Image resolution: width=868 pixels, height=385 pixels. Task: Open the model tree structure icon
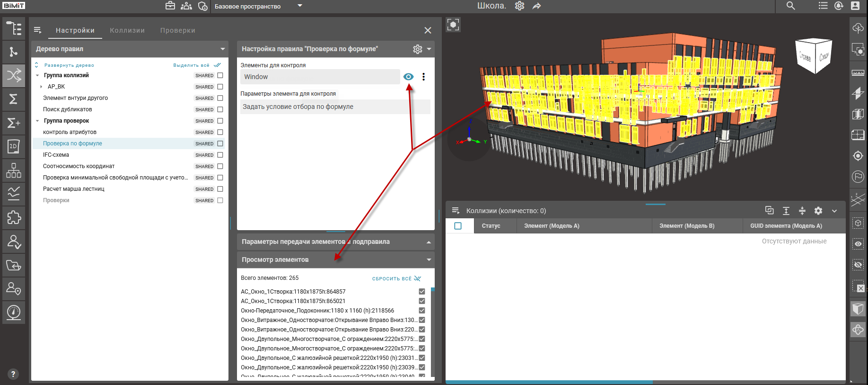click(x=14, y=28)
